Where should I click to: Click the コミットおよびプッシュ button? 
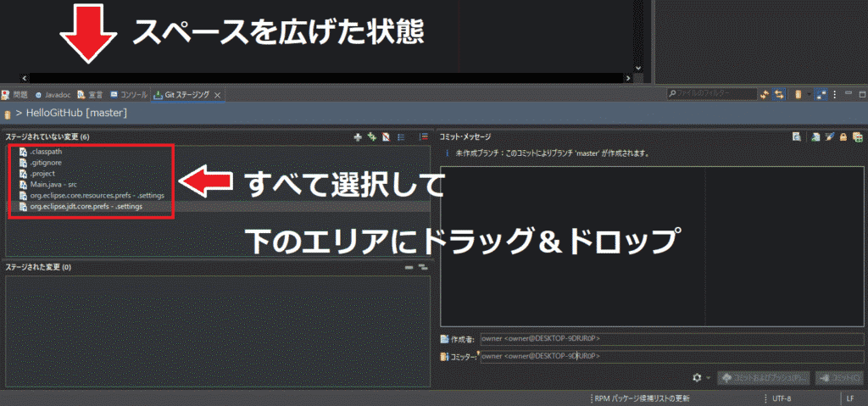pyautogui.click(x=763, y=377)
